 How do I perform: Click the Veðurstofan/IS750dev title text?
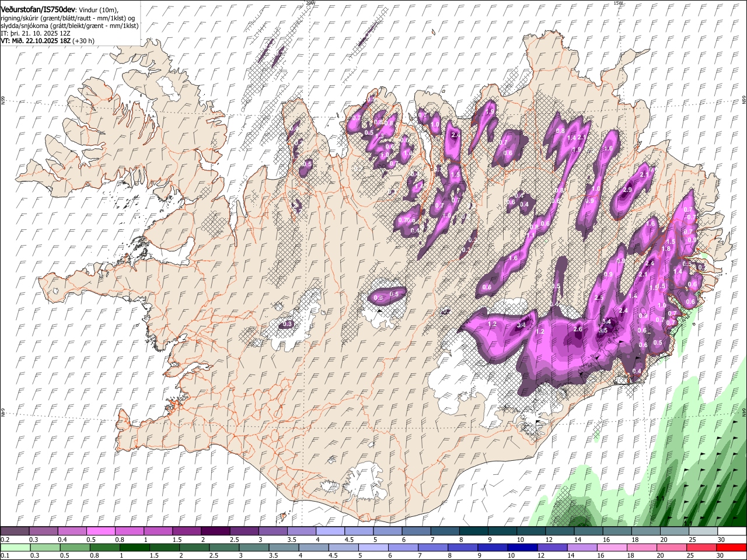(x=38, y=10)
